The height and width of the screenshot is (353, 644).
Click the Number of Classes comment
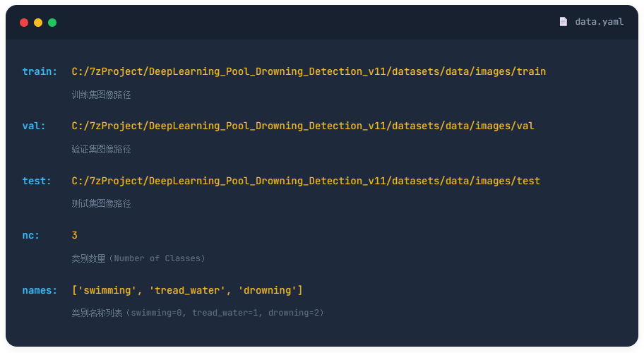(x=138, y=258)
